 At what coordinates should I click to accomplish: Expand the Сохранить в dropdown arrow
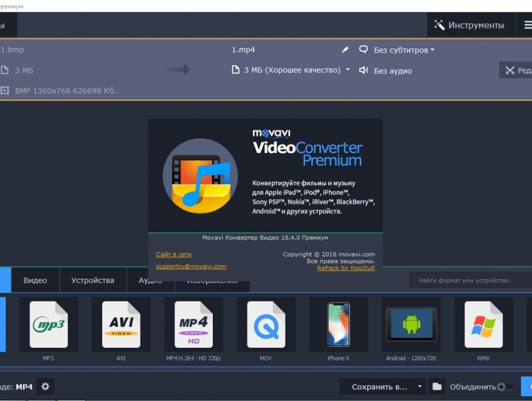420,386
